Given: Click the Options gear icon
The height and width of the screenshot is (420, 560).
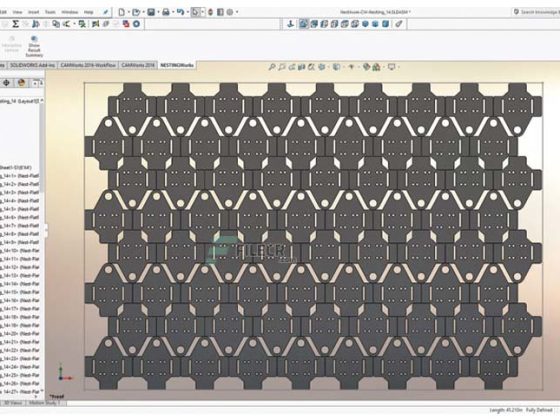Looking at the screenshot, I should 230,12.
